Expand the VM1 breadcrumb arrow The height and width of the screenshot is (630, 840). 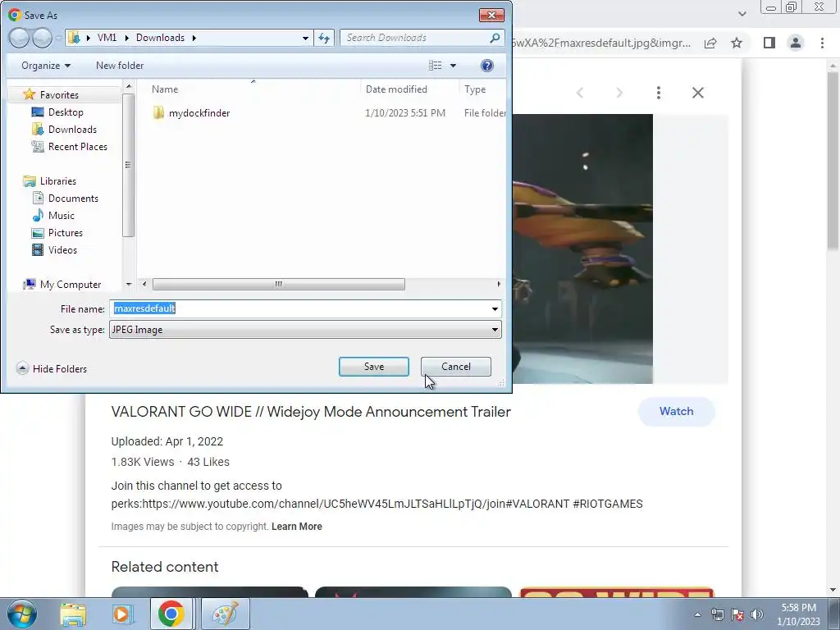click(x=126, y=38)
